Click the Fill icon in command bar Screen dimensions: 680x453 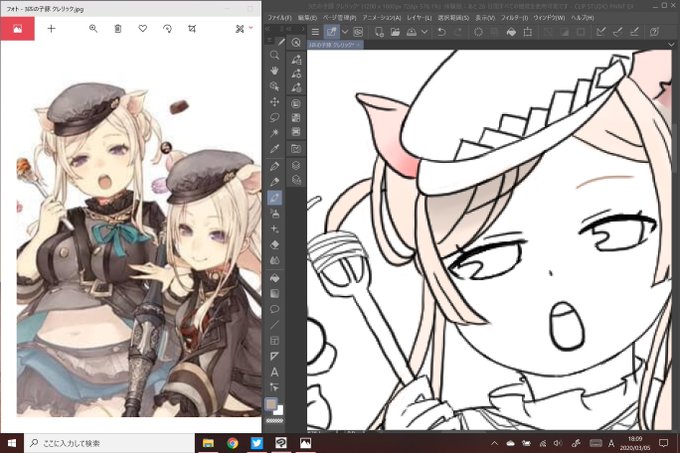pyautogui.click(x=511, y=32)
